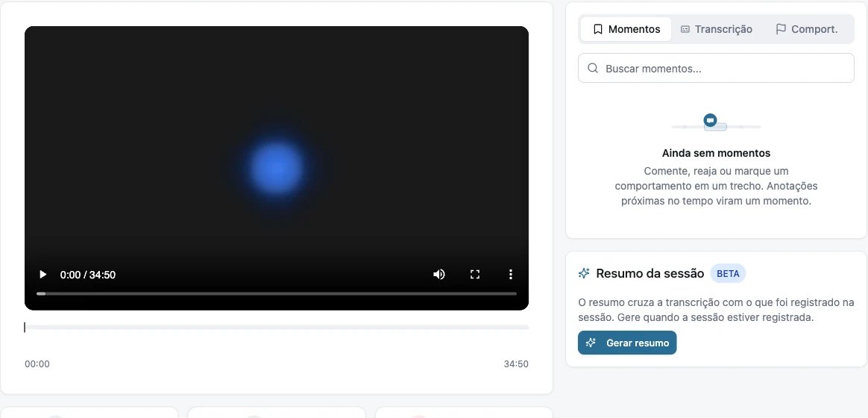Click the Gerar resumo button
Image resolution: width=868 pixels, height=418 pixels.
(x=627, y=343)
